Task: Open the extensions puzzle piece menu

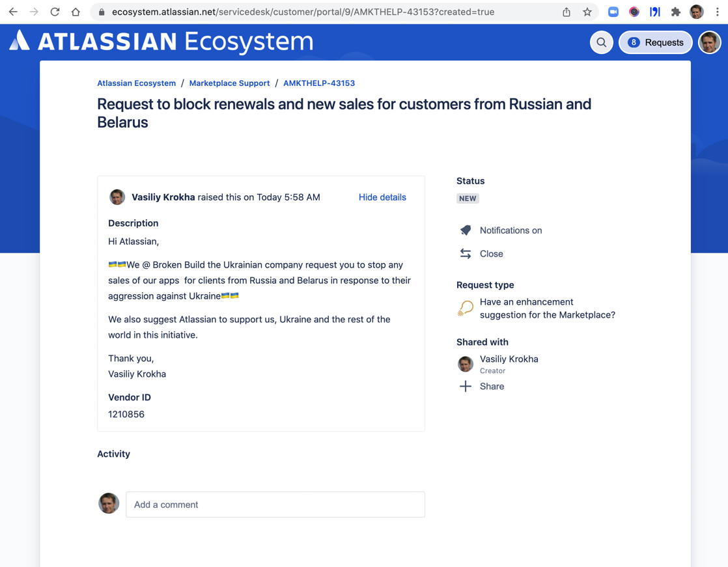Action: [x=675, y=12]
